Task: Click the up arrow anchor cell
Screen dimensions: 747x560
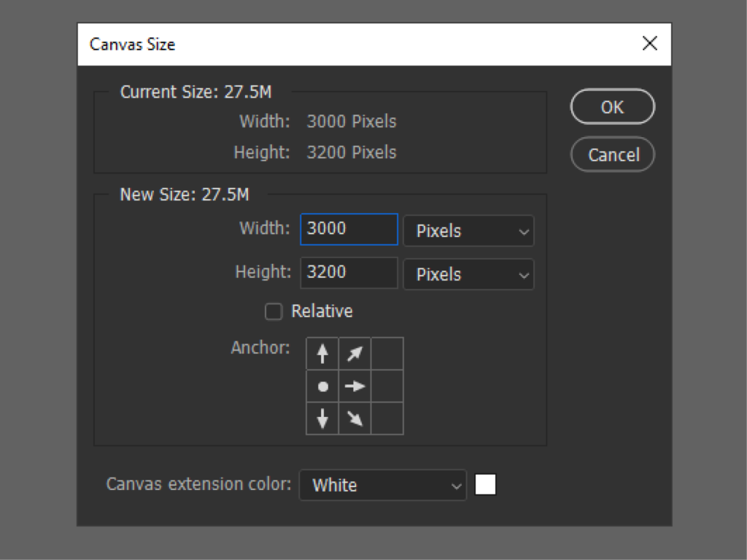Action: pos(322,354)
